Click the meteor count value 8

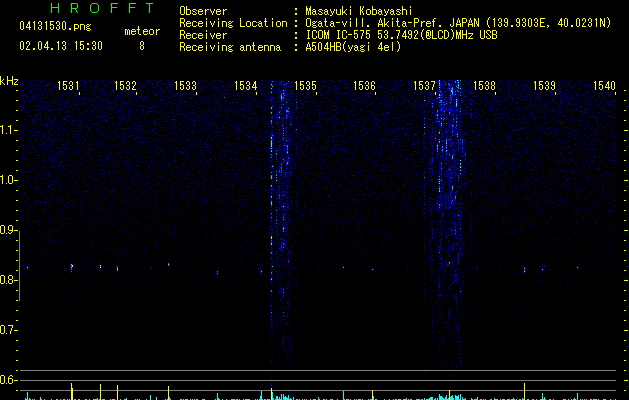142,46
